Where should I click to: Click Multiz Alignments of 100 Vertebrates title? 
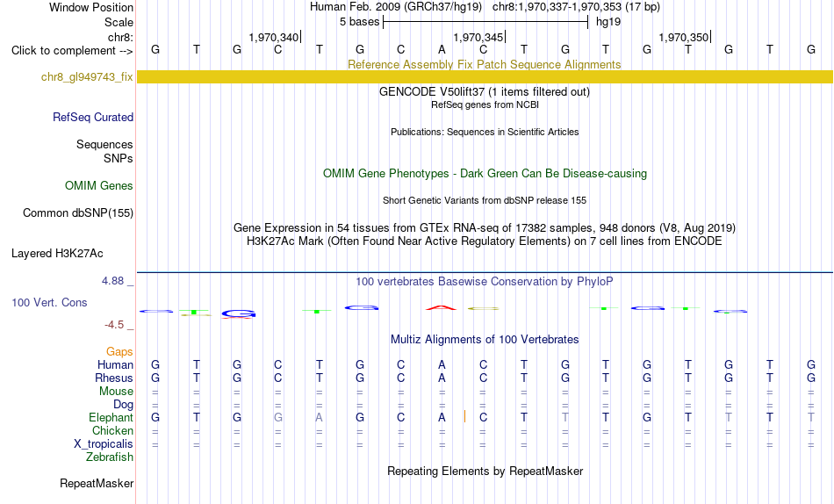pyautogui.click(x=485, y=340)
